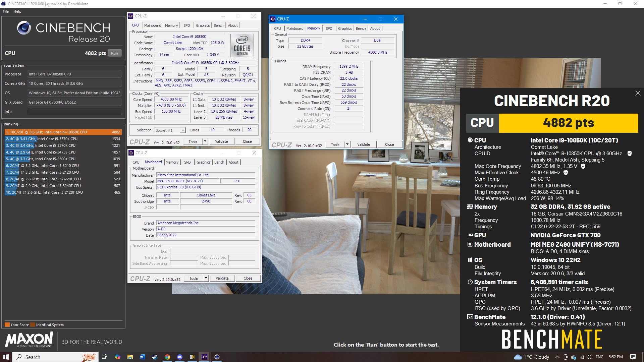Switch to Graphics tab in CPU-Z Mainboard window
This screenshot has width=644, height=362.
[204, 162]
